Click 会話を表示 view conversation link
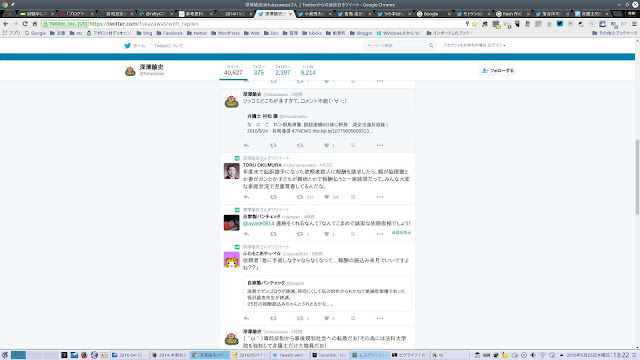Image resolution: width=640 pixels, height=360 pixels. pos(401,233)
